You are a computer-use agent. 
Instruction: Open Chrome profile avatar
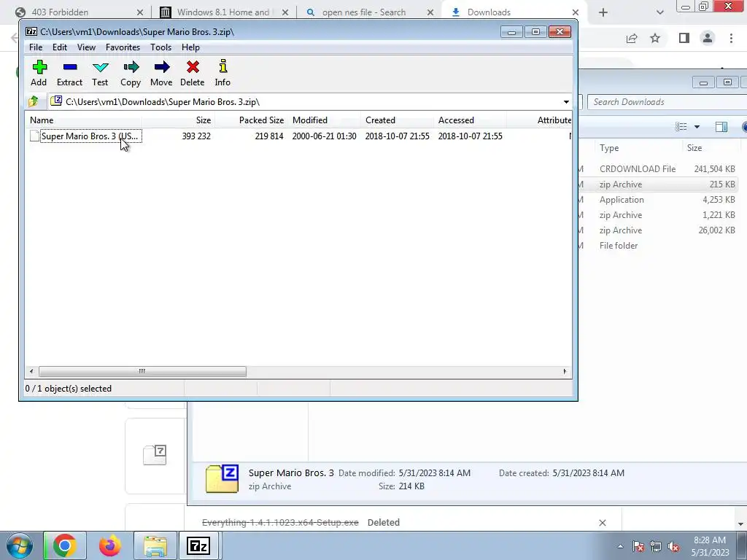708,38
